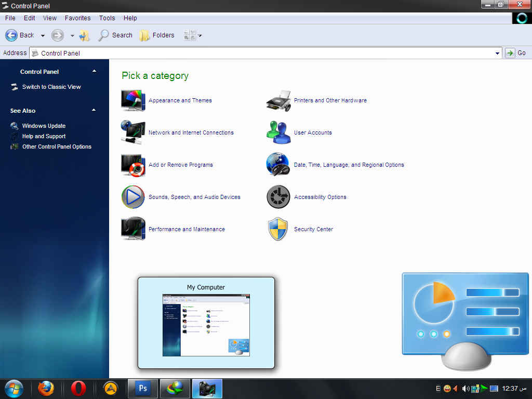Viewport: 532px width, 399px height.
Task: Click the User Accounts icon
Action: pyautogui.click(x=278, y=132)
